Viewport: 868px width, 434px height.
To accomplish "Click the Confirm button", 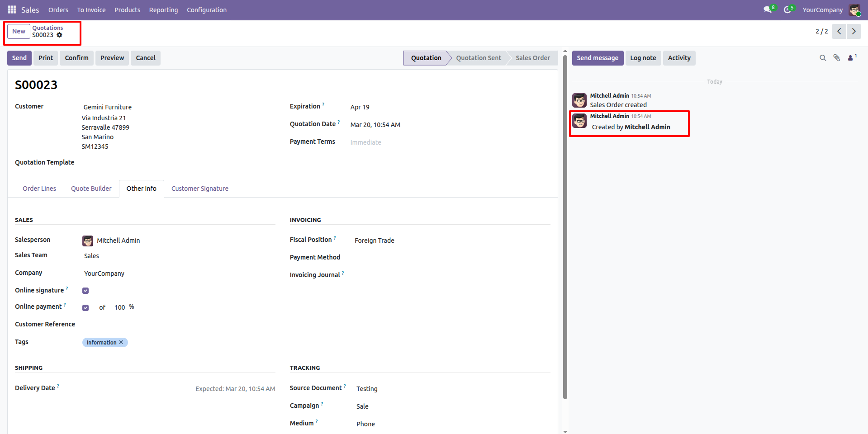I will pyautogui.click(x=76, y=58).
